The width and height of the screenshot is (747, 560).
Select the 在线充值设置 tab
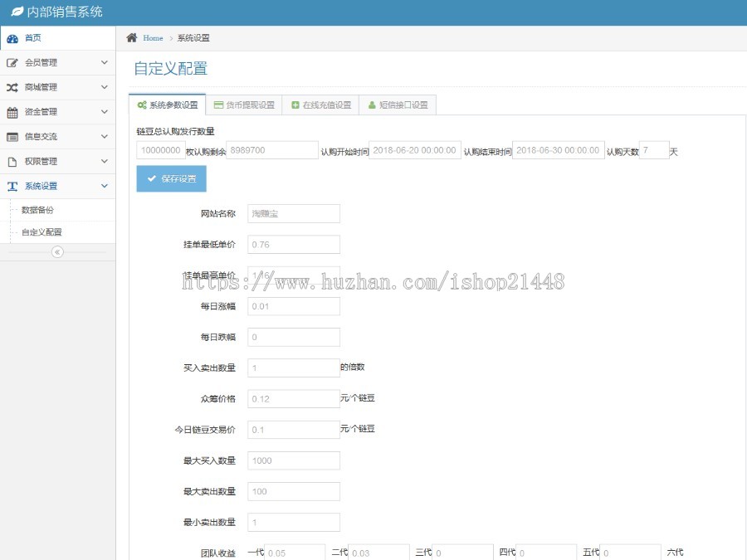point(320,105)
